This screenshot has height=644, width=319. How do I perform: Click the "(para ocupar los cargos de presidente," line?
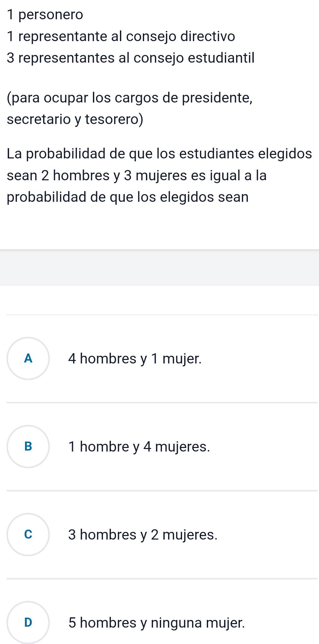click(x=130, y=98)
